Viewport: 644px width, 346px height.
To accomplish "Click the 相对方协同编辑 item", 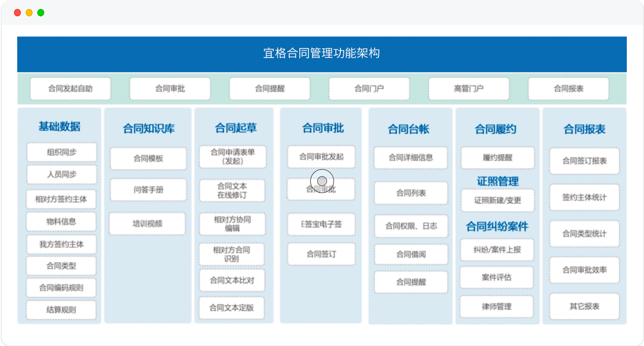I will pyautogui.click(x=232, y=224).
